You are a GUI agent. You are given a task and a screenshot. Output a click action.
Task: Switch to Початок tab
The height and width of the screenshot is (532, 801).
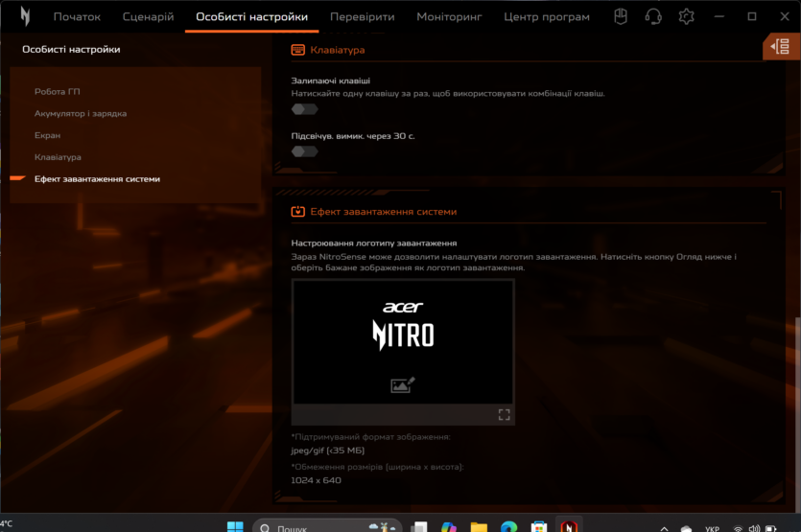coord(77,17)
